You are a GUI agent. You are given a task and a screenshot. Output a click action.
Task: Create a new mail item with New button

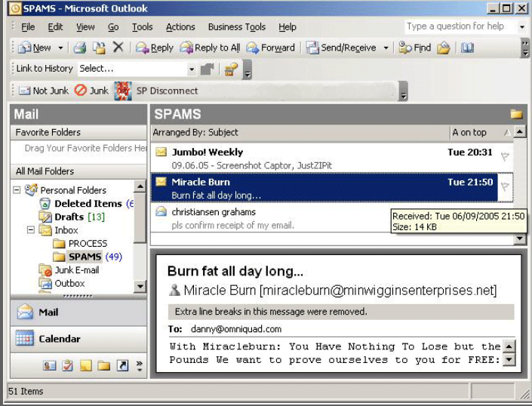(x=35, y=48)
